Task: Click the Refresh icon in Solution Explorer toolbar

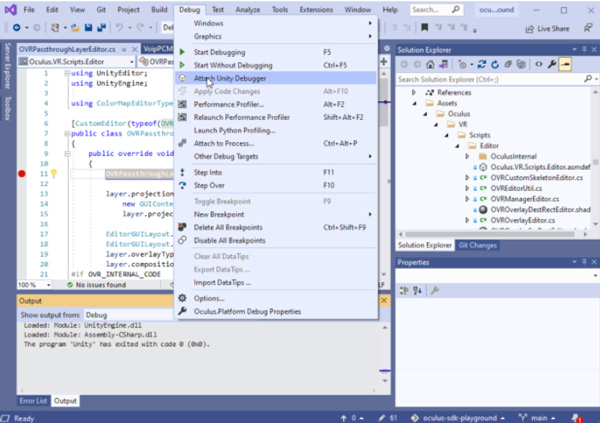Action: click(493, 64)
